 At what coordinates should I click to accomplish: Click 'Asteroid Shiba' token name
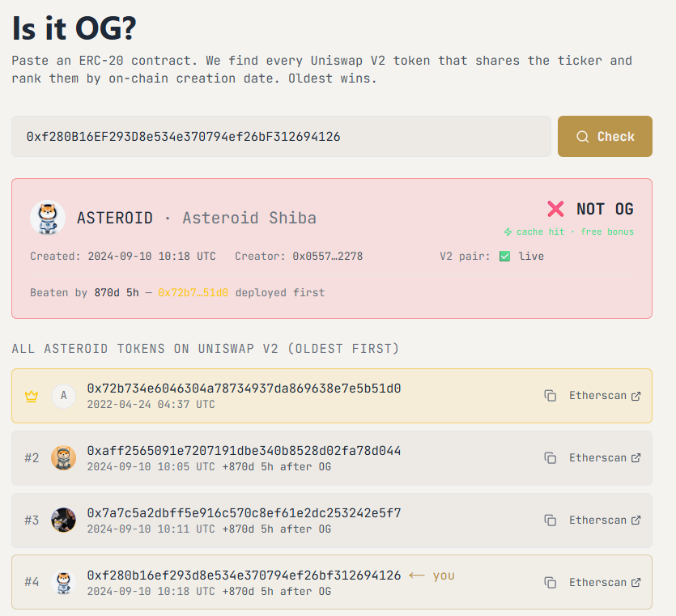(249, 218)
